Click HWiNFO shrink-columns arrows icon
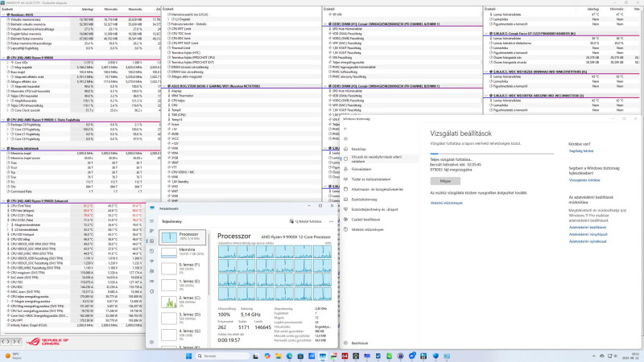Viewport: 644px width, 362px height. tap(16, 341)
